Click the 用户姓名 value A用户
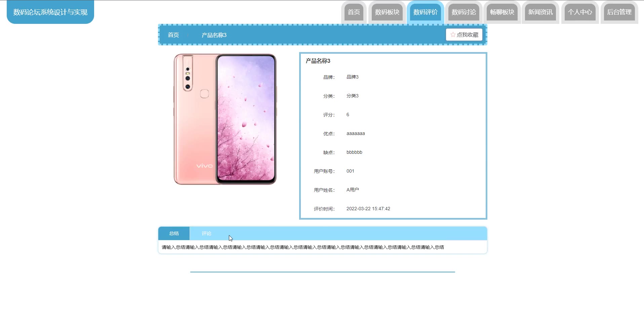The width and height of the screenshot is (644, 313). (x=353, y=190)
